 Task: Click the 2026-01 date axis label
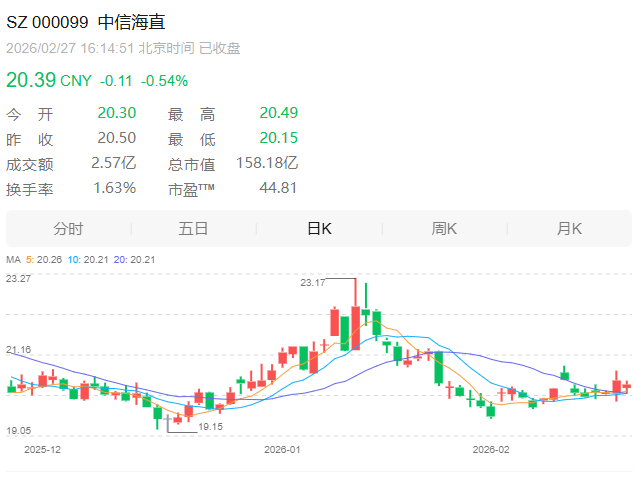coord(282,450)
